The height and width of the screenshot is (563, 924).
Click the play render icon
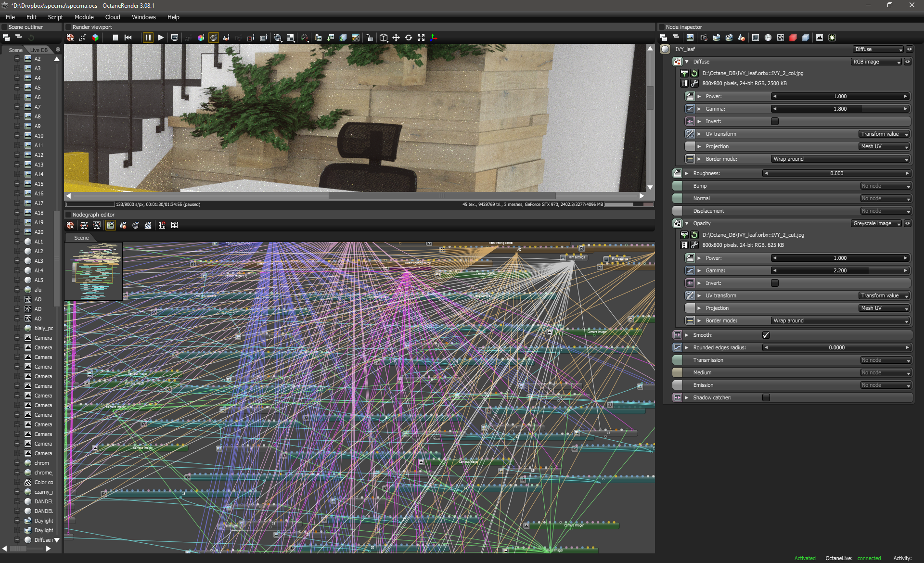pyautogui.click(x=161, y=38)
